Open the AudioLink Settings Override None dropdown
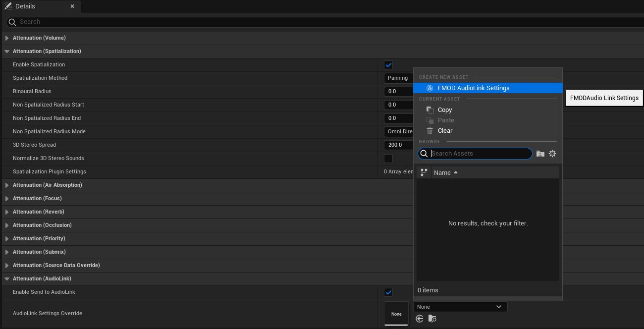 click(460, 307)
